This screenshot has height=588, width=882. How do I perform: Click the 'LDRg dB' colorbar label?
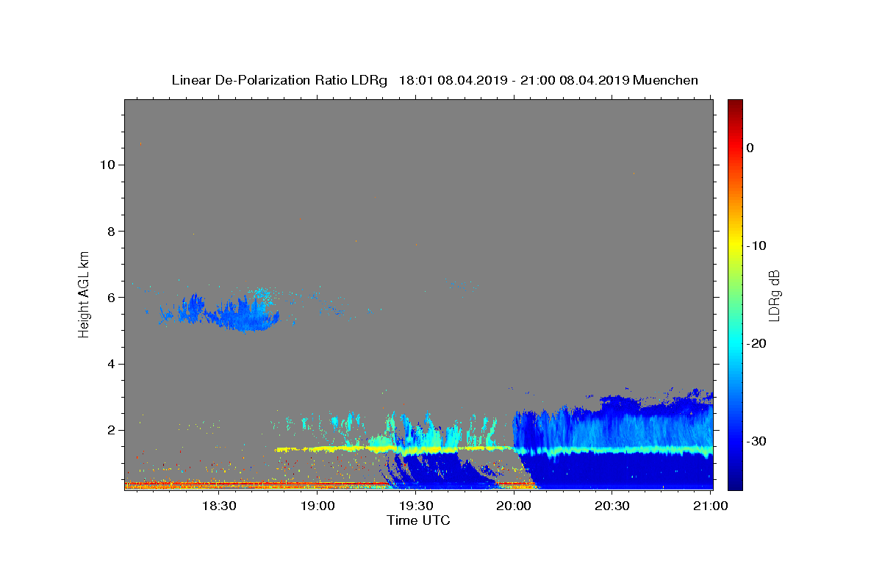[774, 295]
